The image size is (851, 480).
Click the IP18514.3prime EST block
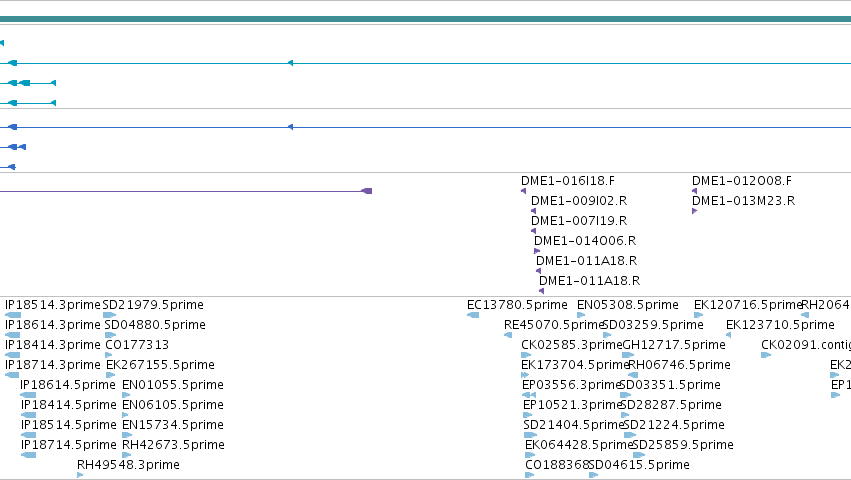[13, 315]
